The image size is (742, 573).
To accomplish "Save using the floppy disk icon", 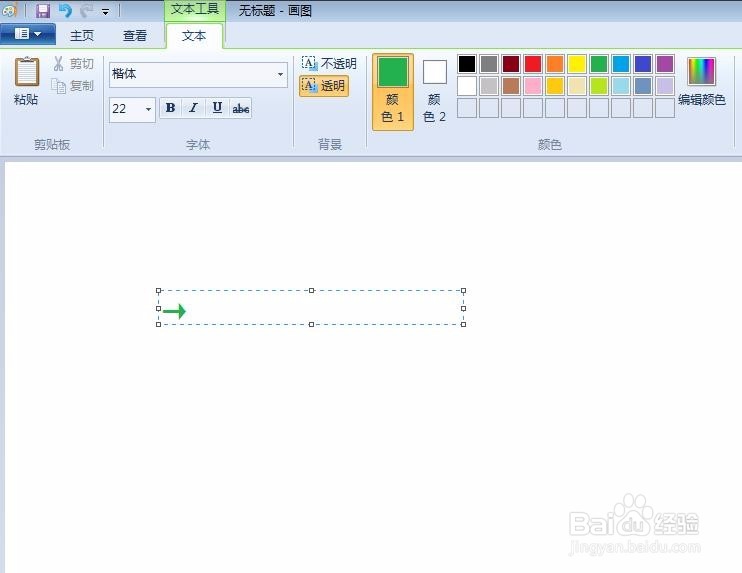I will click(43, 11).
